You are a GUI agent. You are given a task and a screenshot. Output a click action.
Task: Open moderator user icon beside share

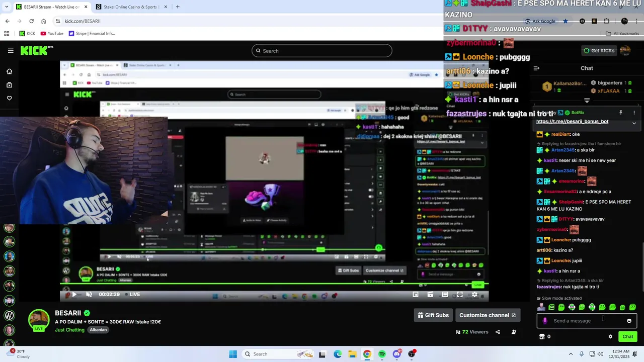coord(514,332)
